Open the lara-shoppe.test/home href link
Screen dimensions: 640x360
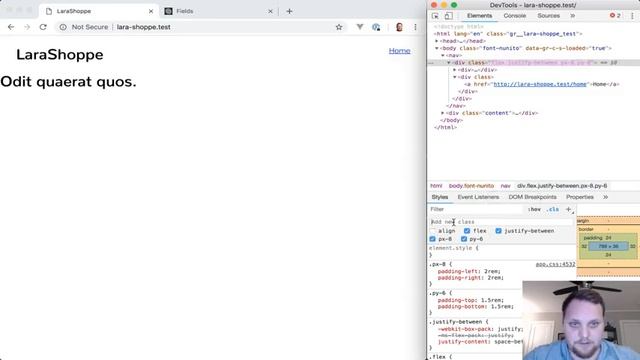point(540,84)
